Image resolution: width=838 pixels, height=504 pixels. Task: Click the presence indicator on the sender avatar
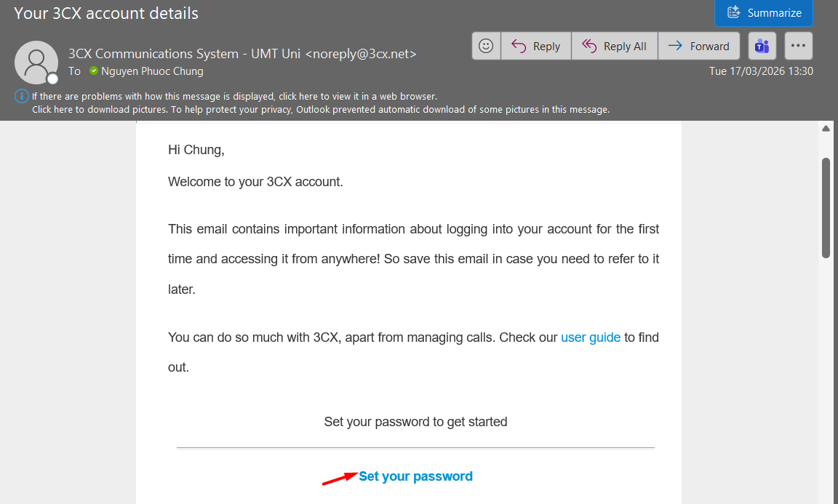52,79
